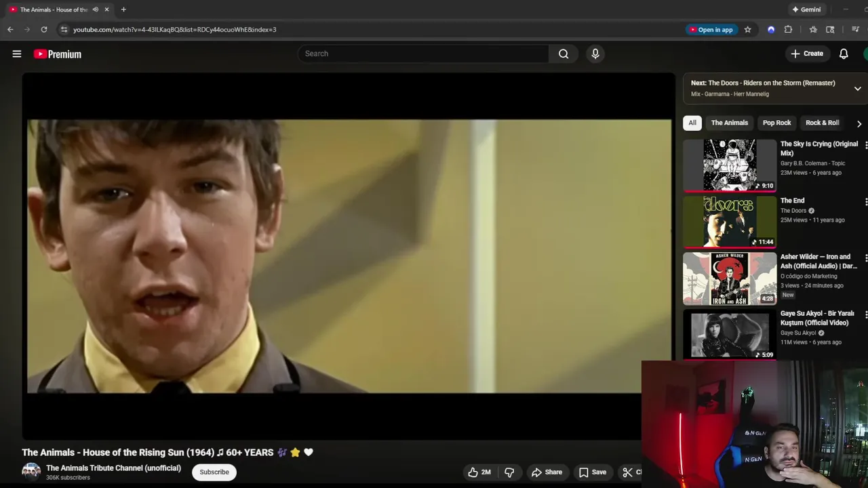Select The Animals filter chip
The height and width of the screenshot is (488, 868).
pos(730,123)
